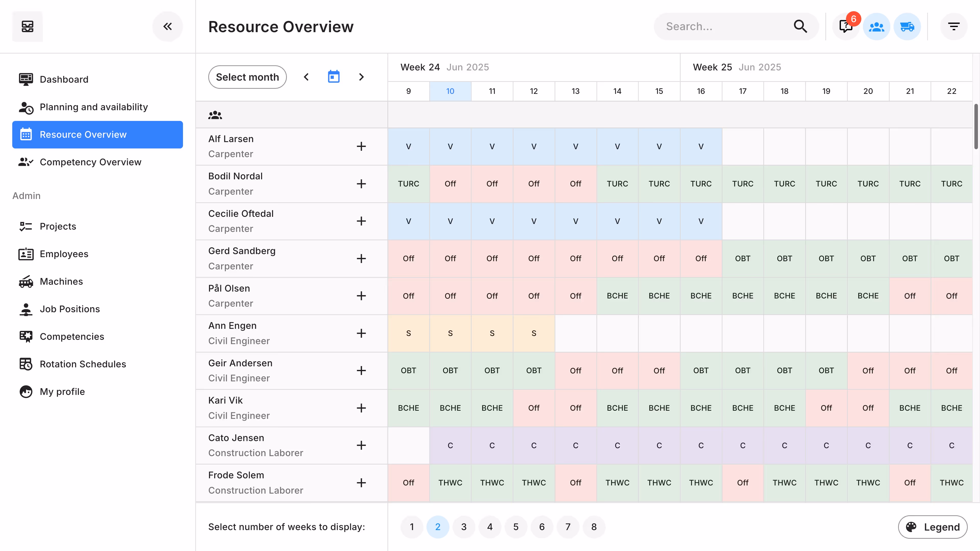Image resolution: width=980 pixels, height=551 pixels.
Task: Toggle the employees people filter icon
Action: [876, 26]
